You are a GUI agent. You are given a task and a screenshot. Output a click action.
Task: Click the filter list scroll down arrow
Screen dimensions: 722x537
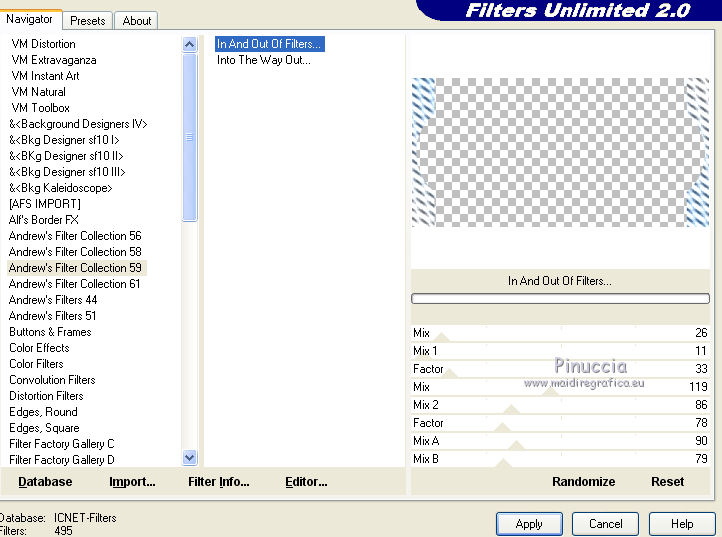(x=190, y=457)
